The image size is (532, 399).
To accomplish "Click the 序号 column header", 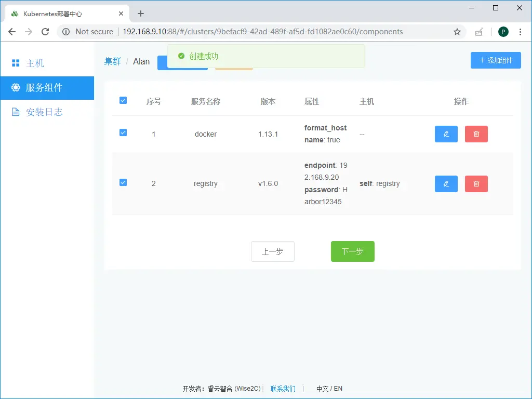I will click(154, 101).
